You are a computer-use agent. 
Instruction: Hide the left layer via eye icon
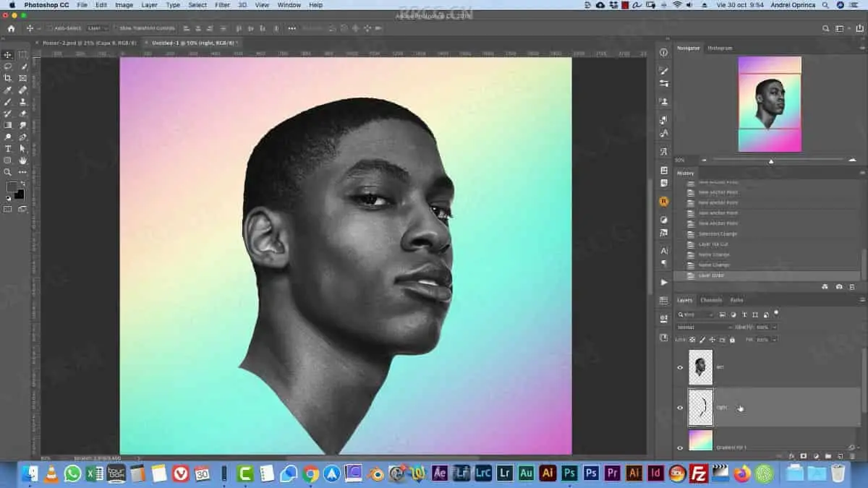click(680, 367)
